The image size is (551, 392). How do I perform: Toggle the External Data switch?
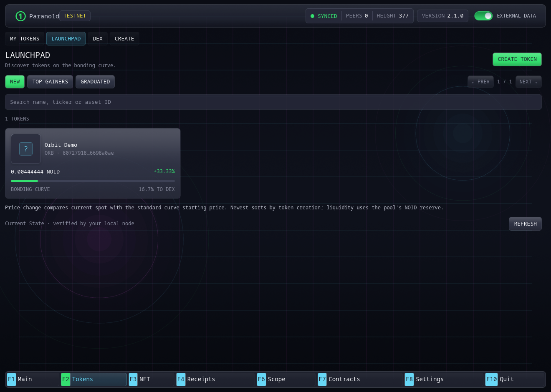pos(483,16)
